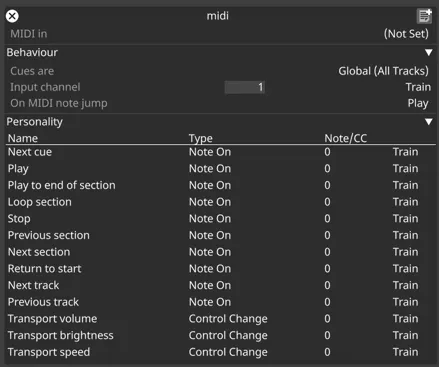Open the On MIDI note jump Play dropdown
The width and height of the screenshot is (439, 367).
[x=418, y=103]
